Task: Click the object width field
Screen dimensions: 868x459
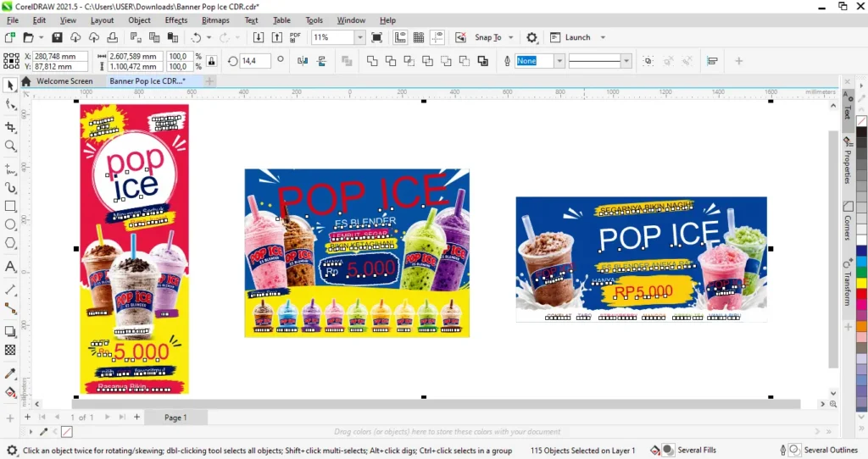Action: [135, 56]
